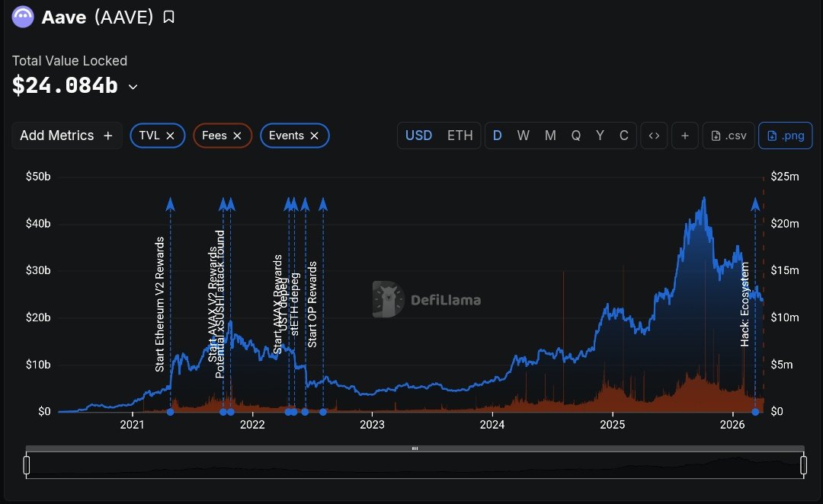Viewport: 823px width, 504px height.
Task: Remove the Events metric chip
Action: coord(314,135)
